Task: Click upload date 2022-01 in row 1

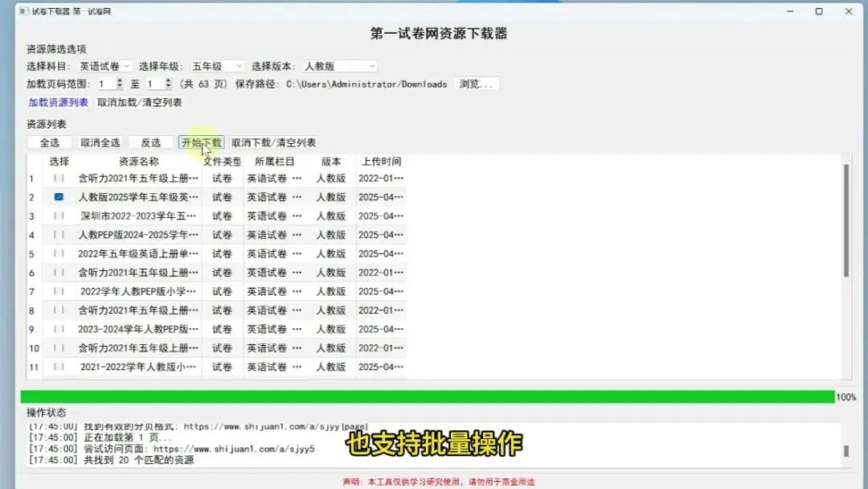Action: [x=381, y=179]
